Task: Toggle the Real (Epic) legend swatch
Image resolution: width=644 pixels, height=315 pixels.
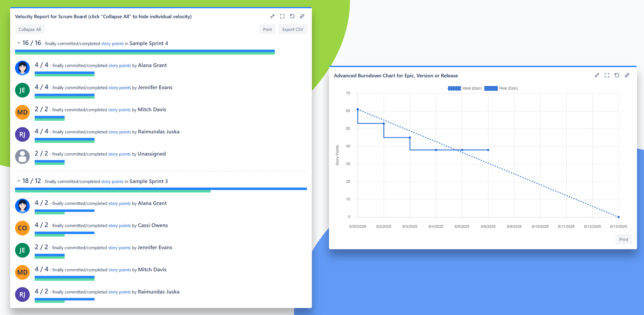Action: pyautogui.click(x=491, y=88)
